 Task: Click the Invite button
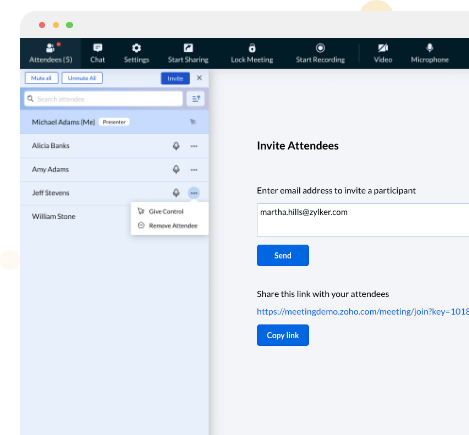point(175,78)
